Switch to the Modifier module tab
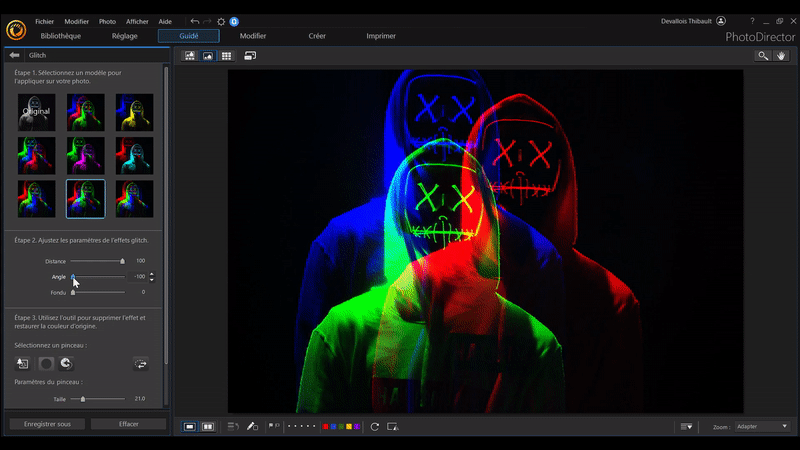Image resolution: width=800 pixels, height=450 pixels. click(x=253, y=36)
